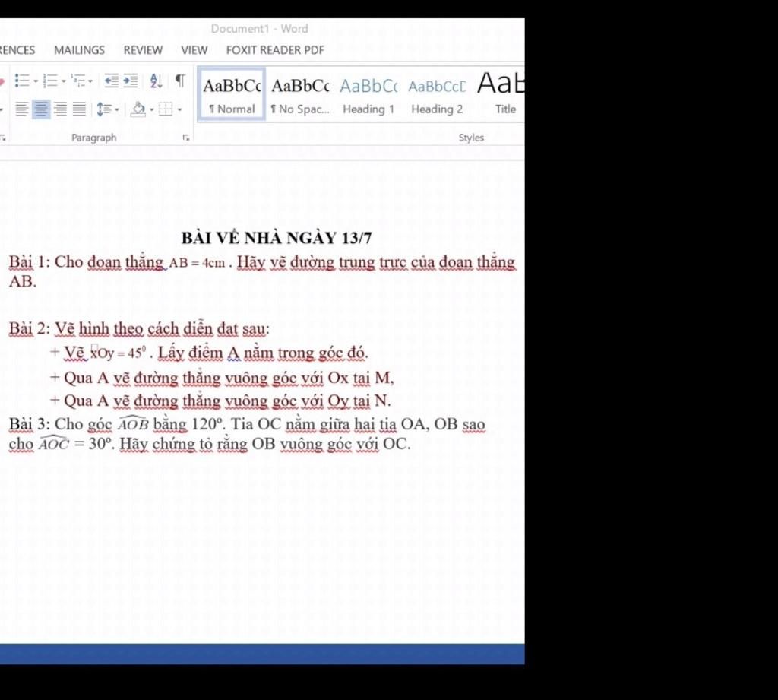Open the Numbering library dropdown arrow
Screen dimensions: 778x700
(64, 81)
